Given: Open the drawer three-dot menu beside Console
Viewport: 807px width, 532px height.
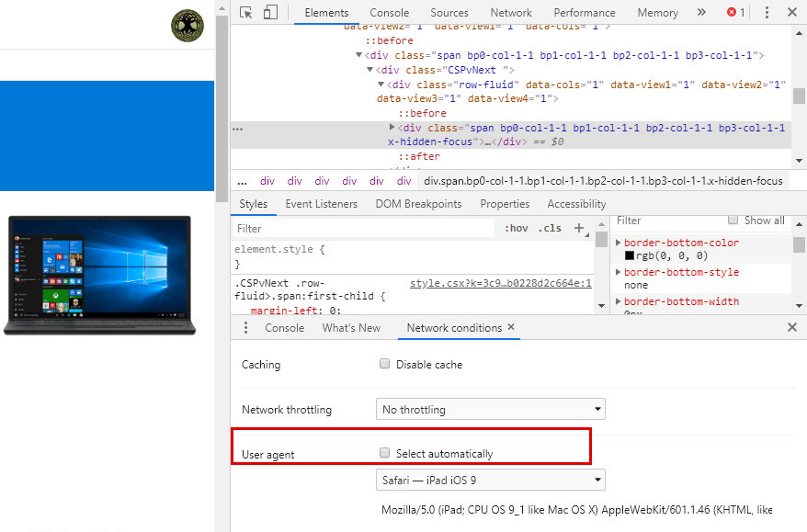Looking at the screenshot, I should 246,328.
